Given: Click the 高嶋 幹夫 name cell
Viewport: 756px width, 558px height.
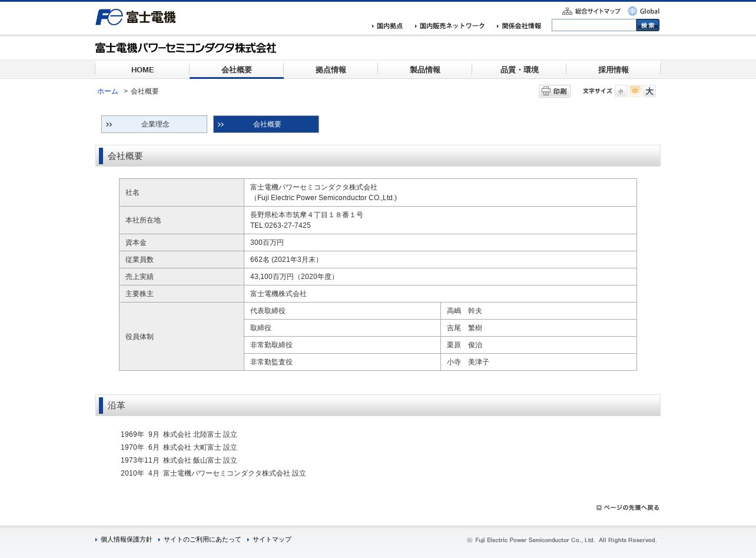Looking at the screenshot, I should coord(539,311).
